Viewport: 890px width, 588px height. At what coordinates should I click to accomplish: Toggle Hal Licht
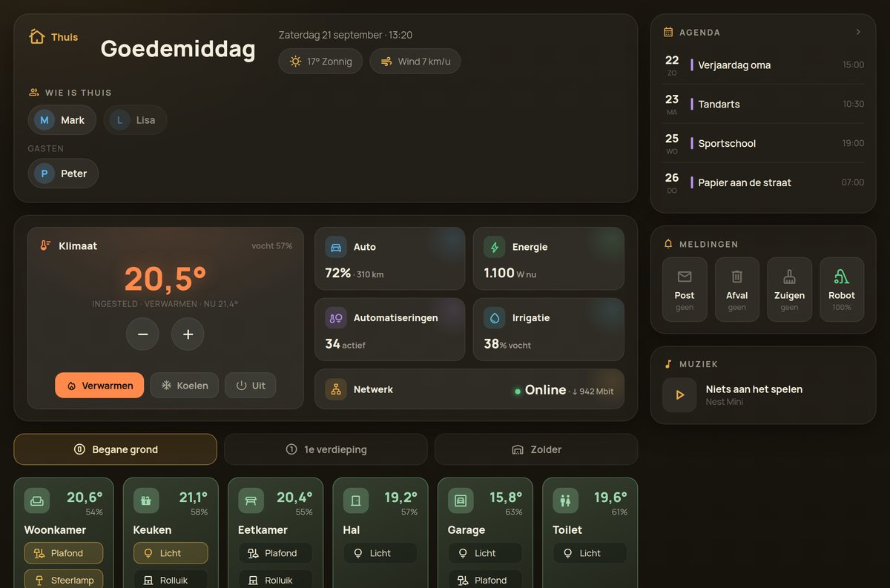click(x=380, y=553)
